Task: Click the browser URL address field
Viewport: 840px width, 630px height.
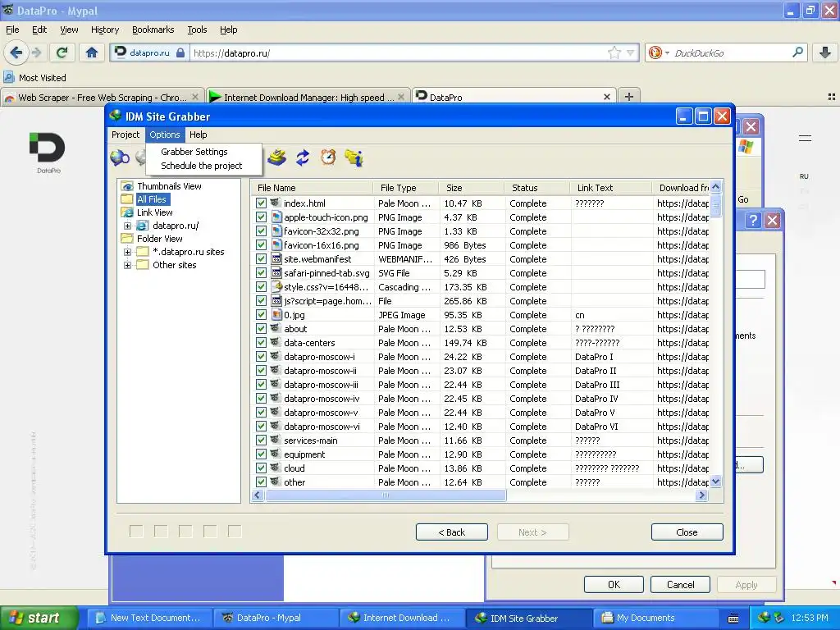Action: tap(399, 52)
